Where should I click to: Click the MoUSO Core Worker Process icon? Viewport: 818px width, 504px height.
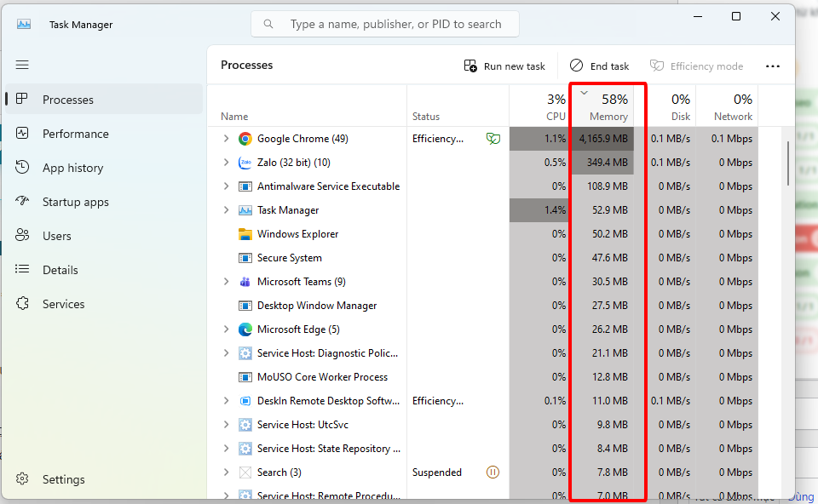(x=245, y=377)
